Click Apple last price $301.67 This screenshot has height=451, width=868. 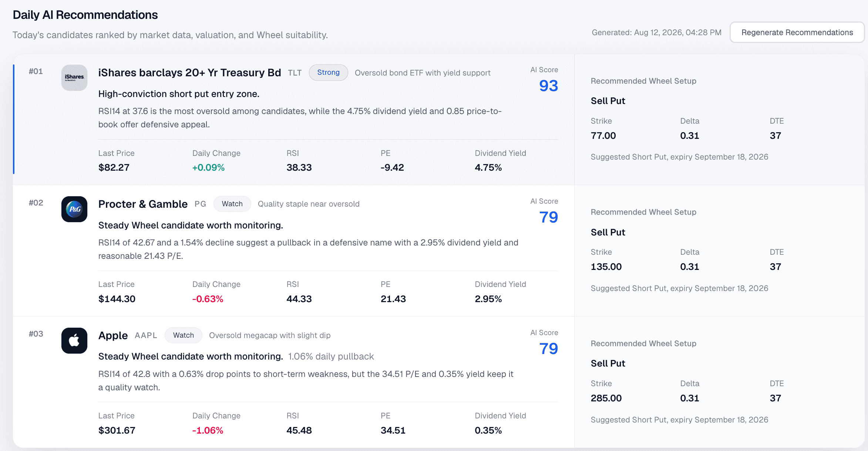[117, 431]
